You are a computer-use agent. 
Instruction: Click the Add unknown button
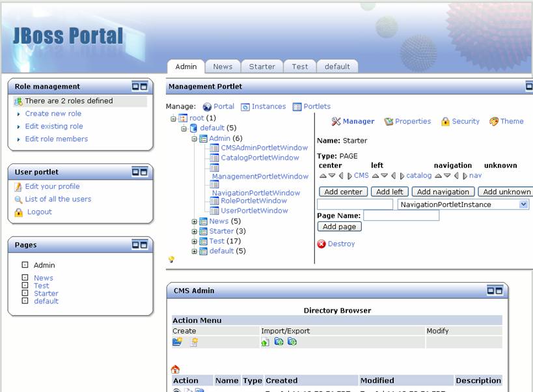(x=506, y=191)
